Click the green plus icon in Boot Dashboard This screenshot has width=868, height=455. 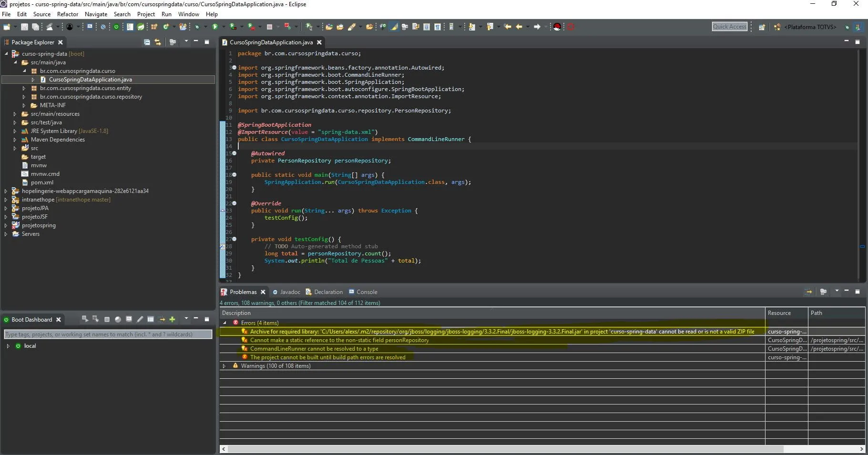click(172, 319)
